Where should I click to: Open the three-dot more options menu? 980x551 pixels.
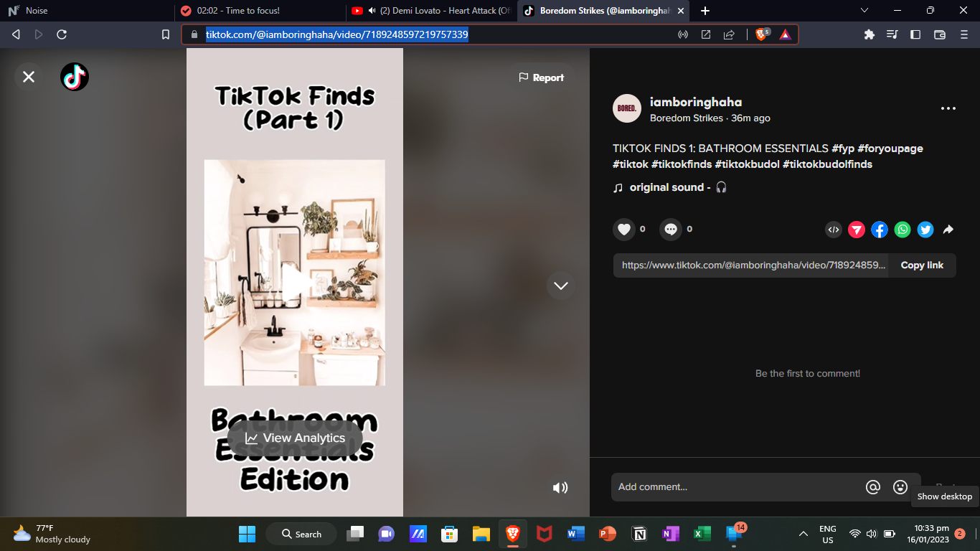[948, 108]
